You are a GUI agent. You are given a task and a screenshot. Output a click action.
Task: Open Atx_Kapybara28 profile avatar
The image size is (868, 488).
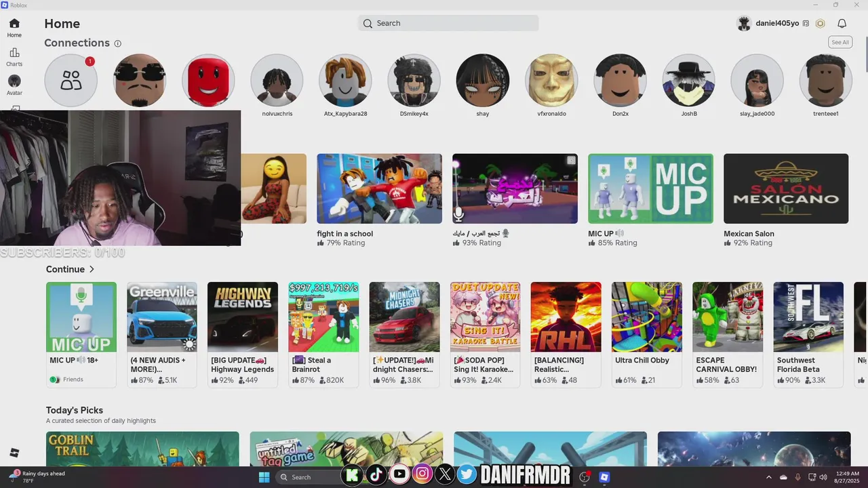click(x=345, y=81)
